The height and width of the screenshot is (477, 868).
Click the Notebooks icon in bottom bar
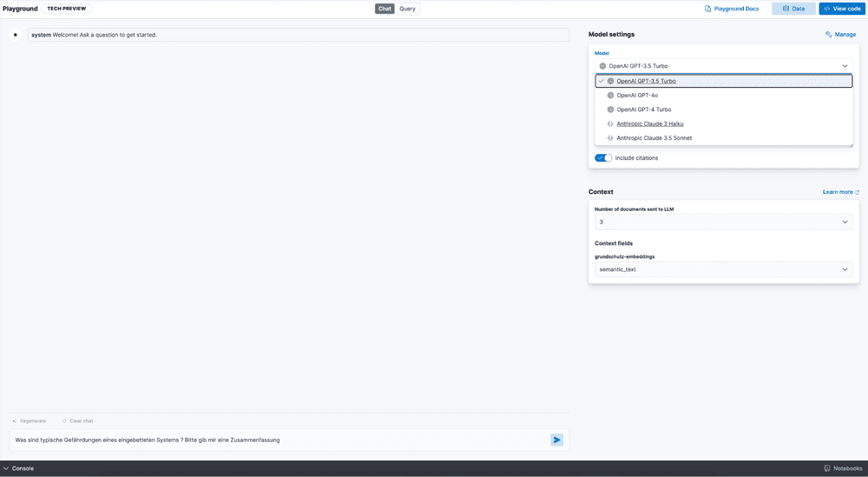tap(826, 468)
